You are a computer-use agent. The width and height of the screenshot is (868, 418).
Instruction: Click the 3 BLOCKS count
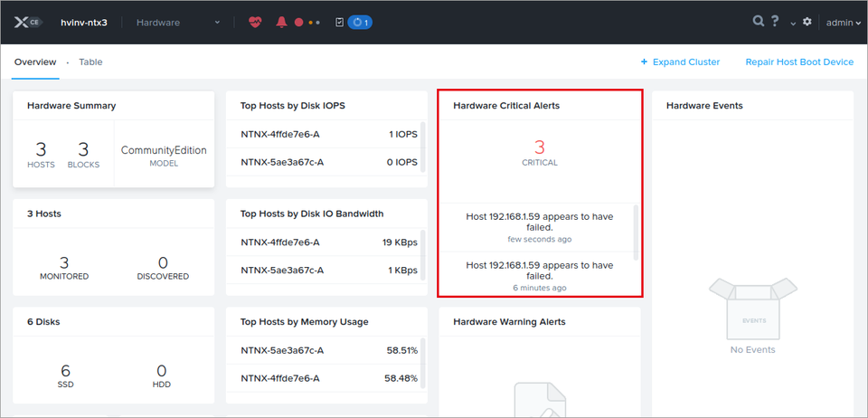pyautogui.click(x=83, y=155)
